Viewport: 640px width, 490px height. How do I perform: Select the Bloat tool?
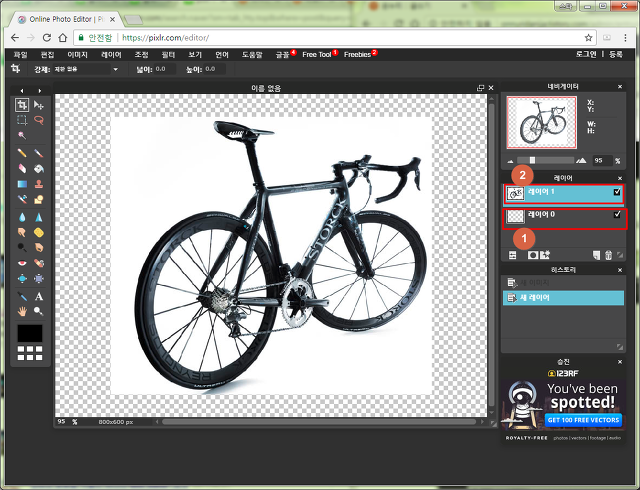(22, 278)
